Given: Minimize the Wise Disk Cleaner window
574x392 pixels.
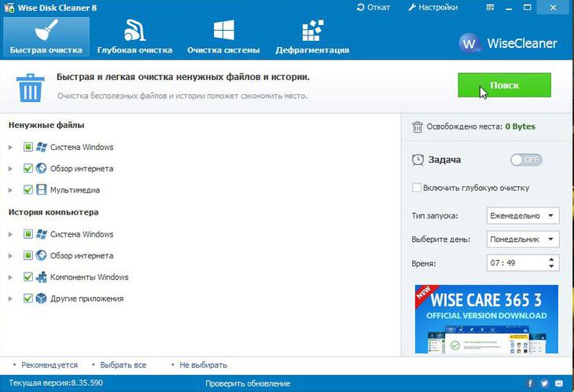Looking at the screenshot, I should coord(509,7).
